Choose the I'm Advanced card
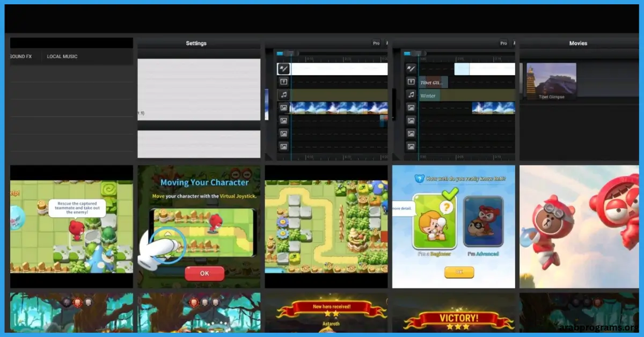644x337 pixels. 483,222
